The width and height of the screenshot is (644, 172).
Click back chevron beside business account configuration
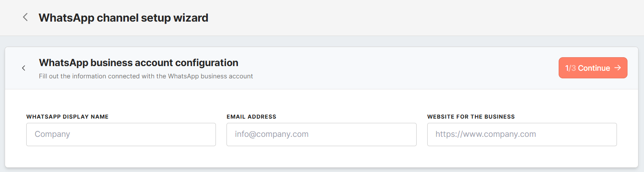(24, 68)
